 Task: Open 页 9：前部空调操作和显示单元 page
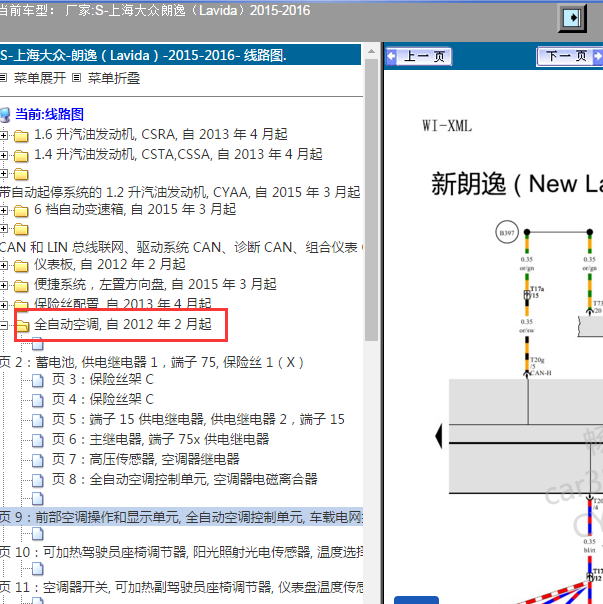(x=181, y=517)
